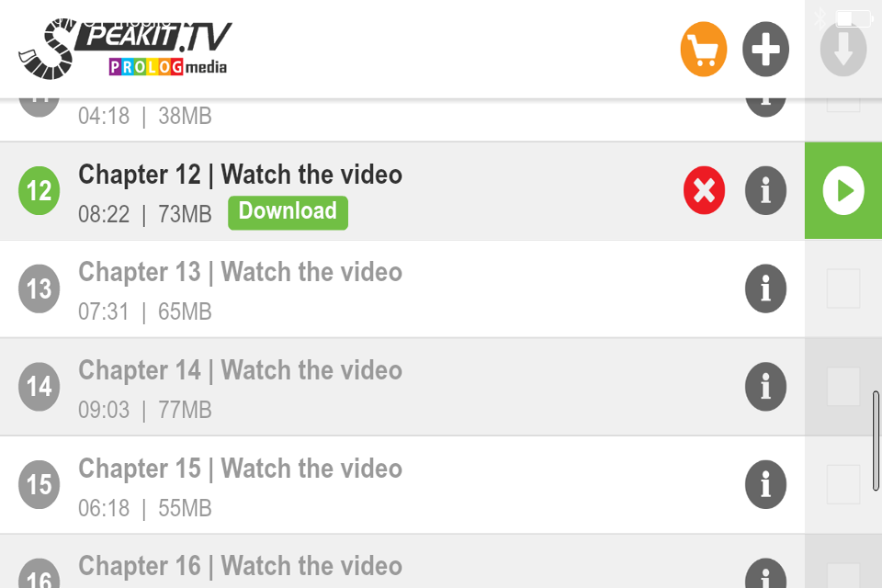The image size is (882, 588).
Task: Tap the grayed download arrow icon
Action: click(842, 49)
